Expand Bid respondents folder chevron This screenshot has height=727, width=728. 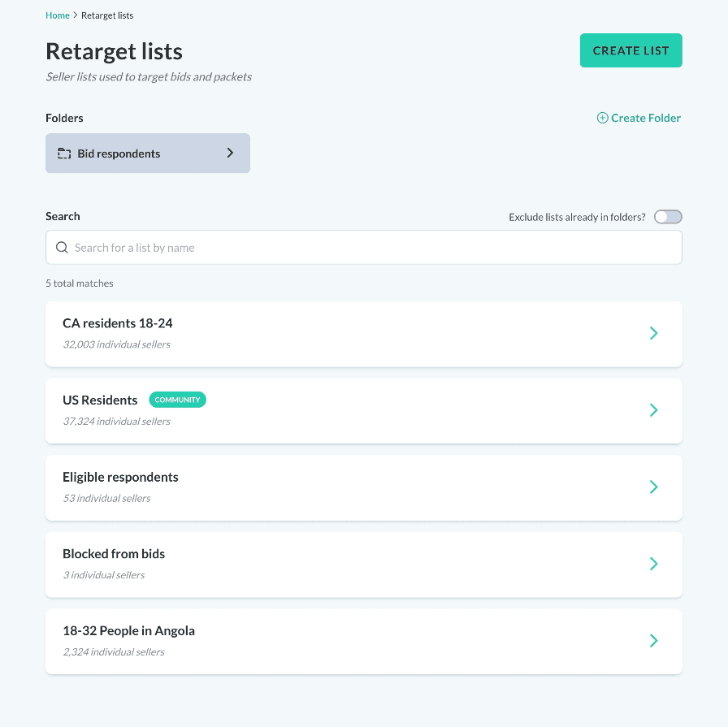pos(230,153)
